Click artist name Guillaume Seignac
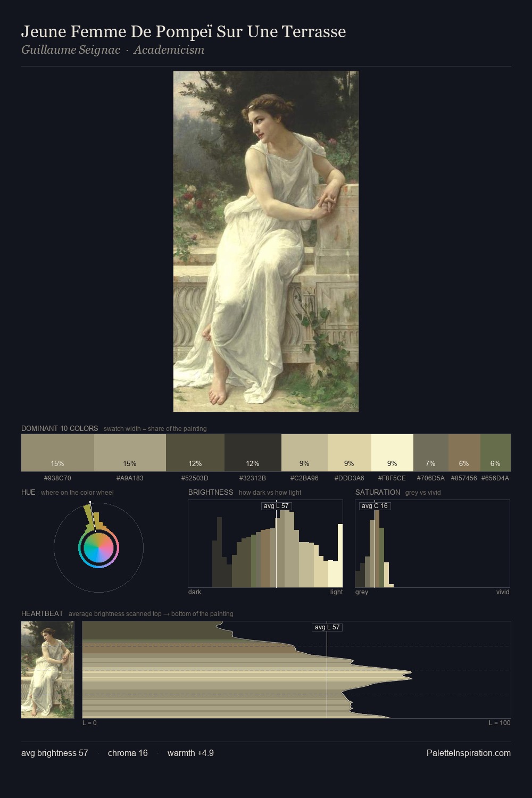This screenshot has width=532, height=798. pos(71,50)
